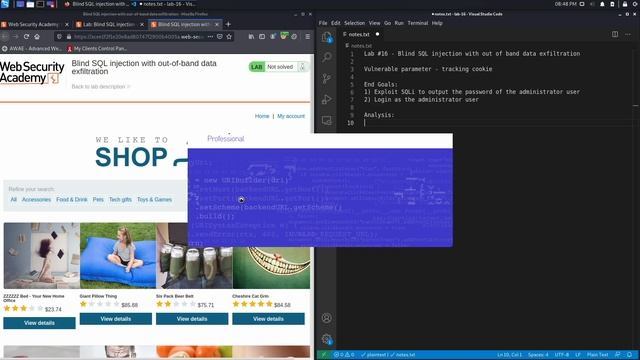Viewport: 640px width, 360px height.
Task: Toggle Firefox sidebar icon
Action: [262, 36]
